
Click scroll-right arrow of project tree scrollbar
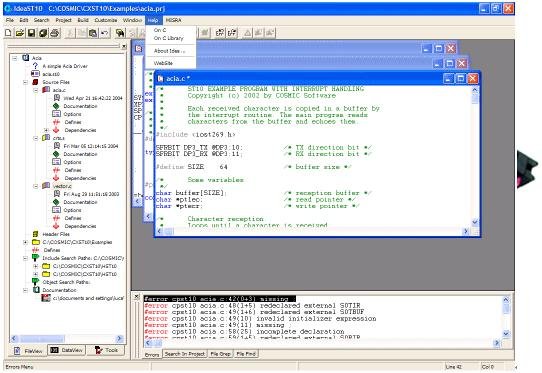120,338
